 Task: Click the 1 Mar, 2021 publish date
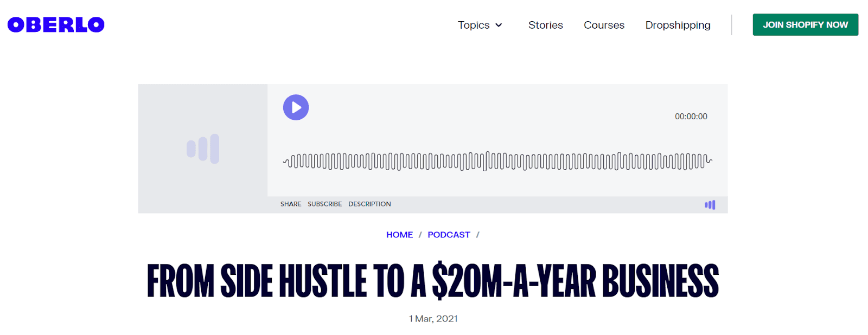point(433,319)
